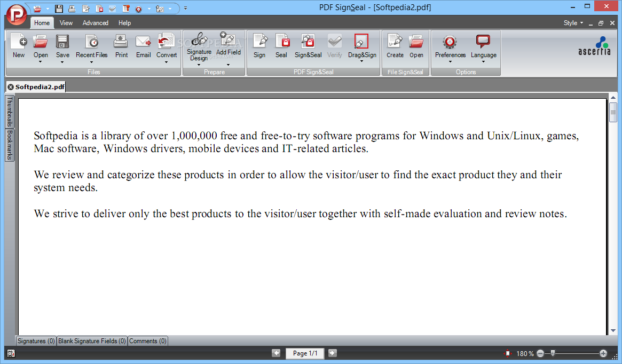Click the vertical scrollbar down arrow
The height and width of the screenshot is (364, 622).
pyautogui.click(x=613, y=330)
